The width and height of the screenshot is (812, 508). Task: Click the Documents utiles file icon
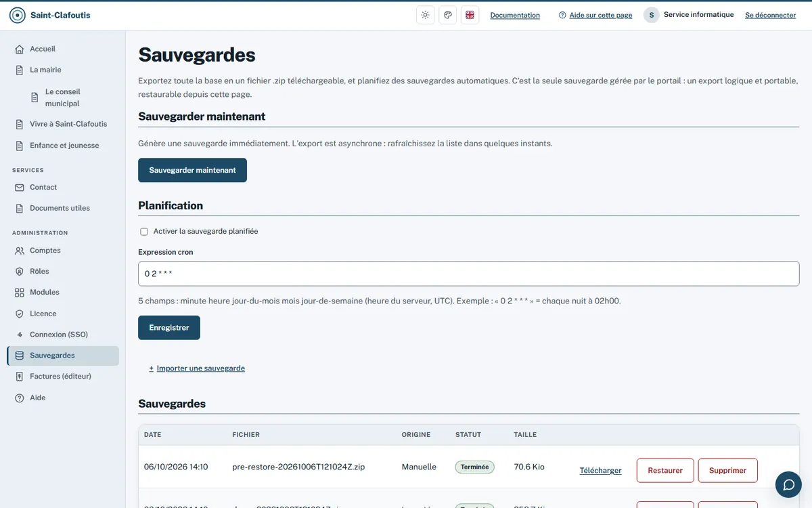tap(20, 209)
